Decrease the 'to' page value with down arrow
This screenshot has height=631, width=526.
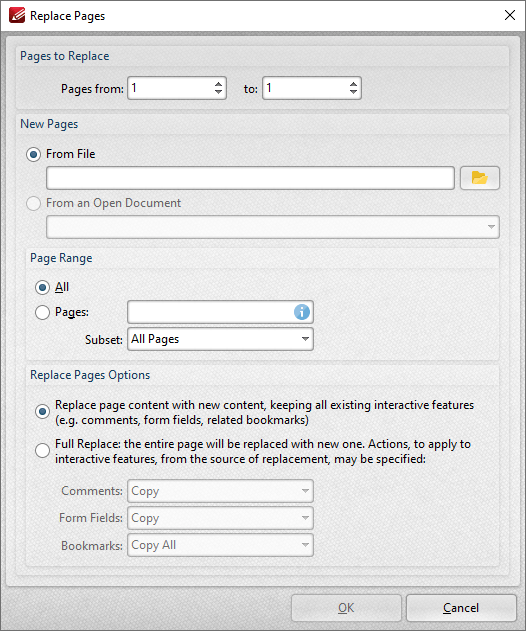pos(353,92)
